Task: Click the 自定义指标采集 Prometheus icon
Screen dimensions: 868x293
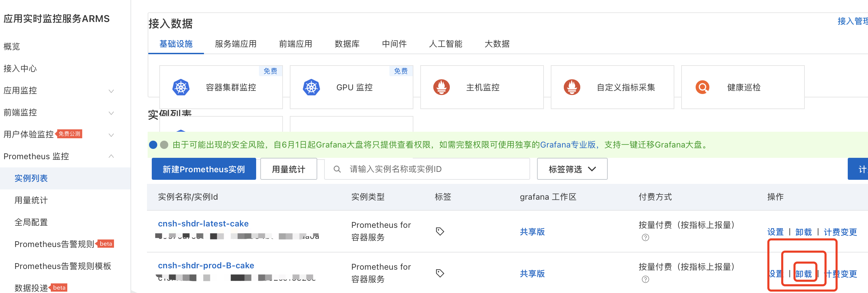Action: [572, 87]
